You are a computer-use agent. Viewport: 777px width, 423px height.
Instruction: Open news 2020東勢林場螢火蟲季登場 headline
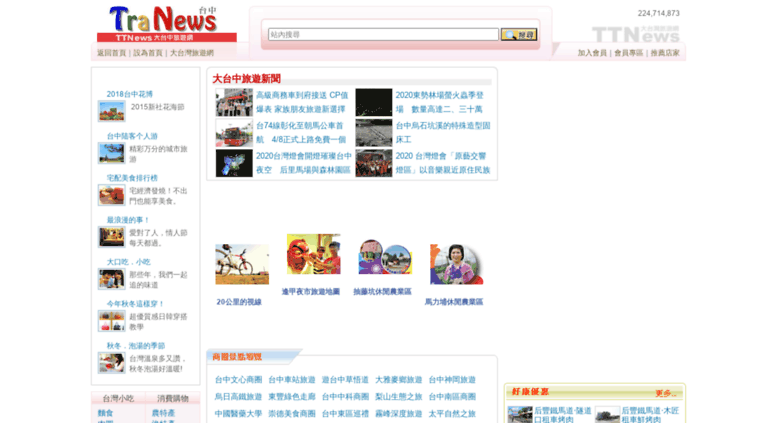tap(440, 102)
